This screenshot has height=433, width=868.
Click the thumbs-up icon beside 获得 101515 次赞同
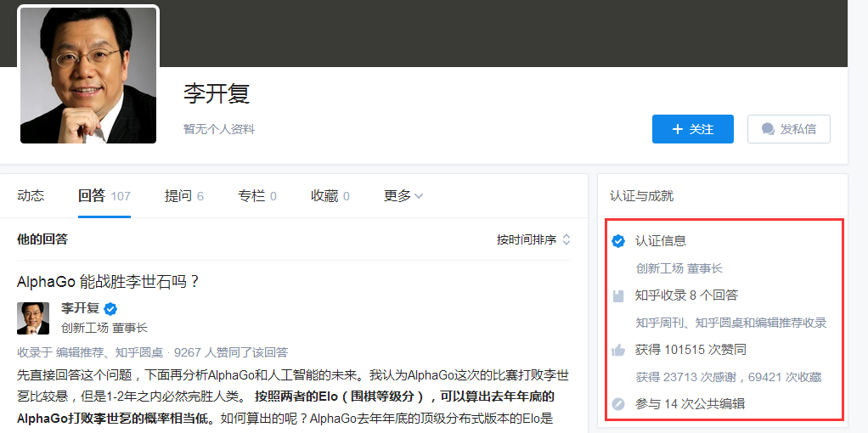pos(618,350)
